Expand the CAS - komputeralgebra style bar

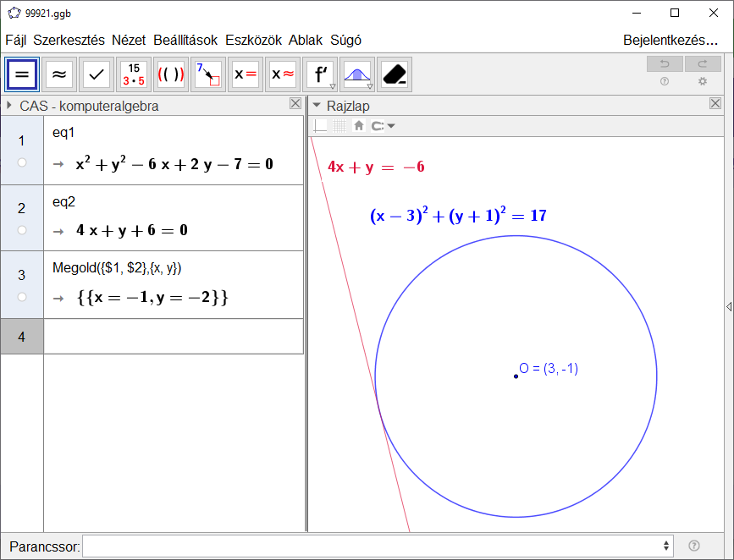[9, 106]
